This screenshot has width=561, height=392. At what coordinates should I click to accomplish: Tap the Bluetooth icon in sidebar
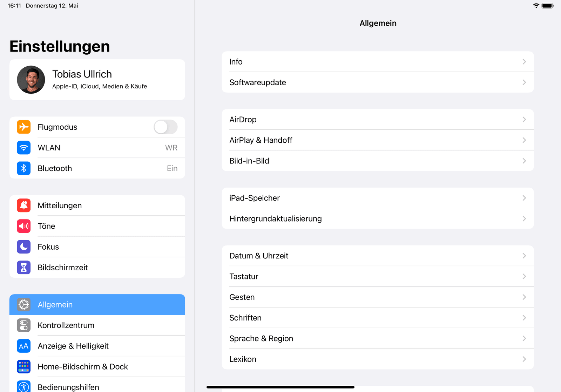(23, 168)
